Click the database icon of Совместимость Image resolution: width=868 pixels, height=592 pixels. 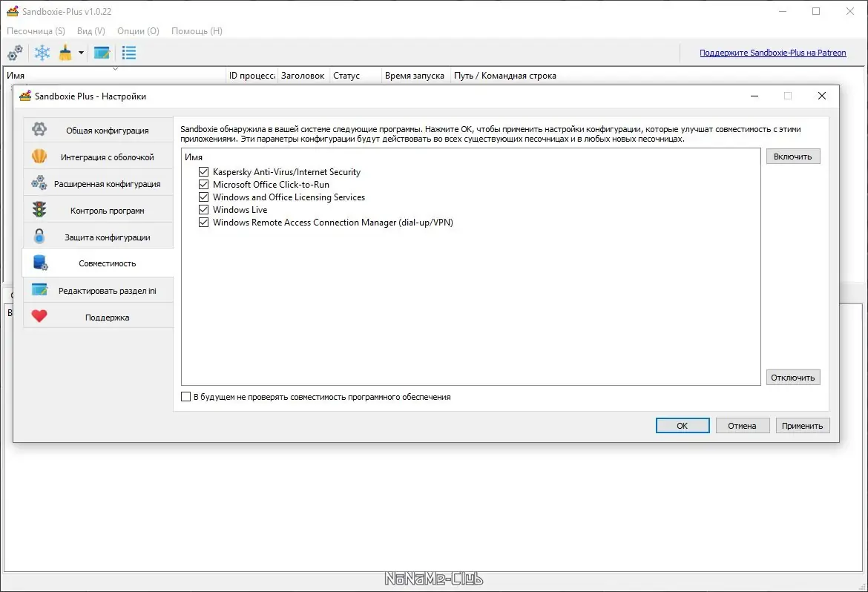pyautogui.click(x=40, y=263)
